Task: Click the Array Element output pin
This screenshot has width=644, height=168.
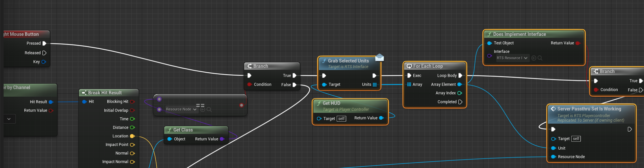Action: 460,84
